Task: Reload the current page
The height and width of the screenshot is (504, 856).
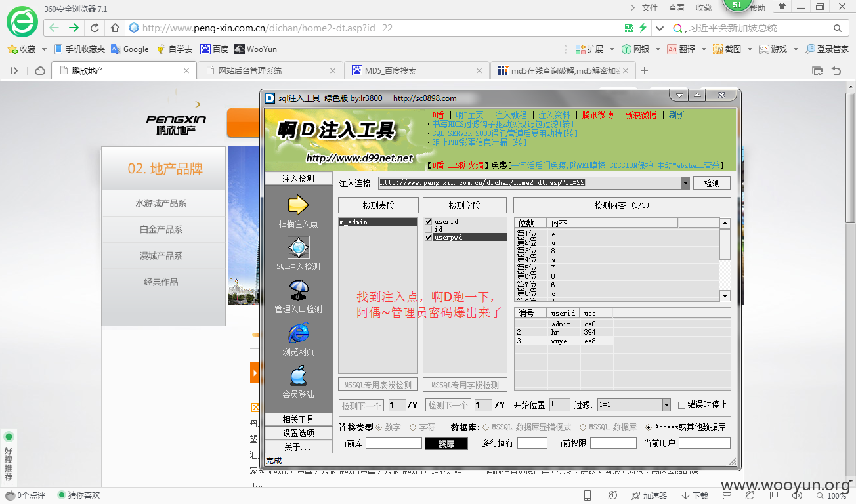Action: (x=95, y=28)
